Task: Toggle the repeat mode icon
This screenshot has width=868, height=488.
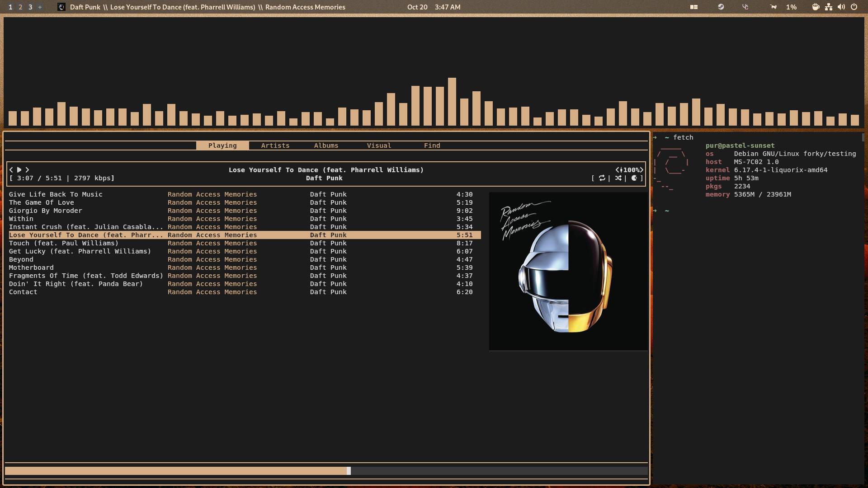Action: click(x=602, y=178)
